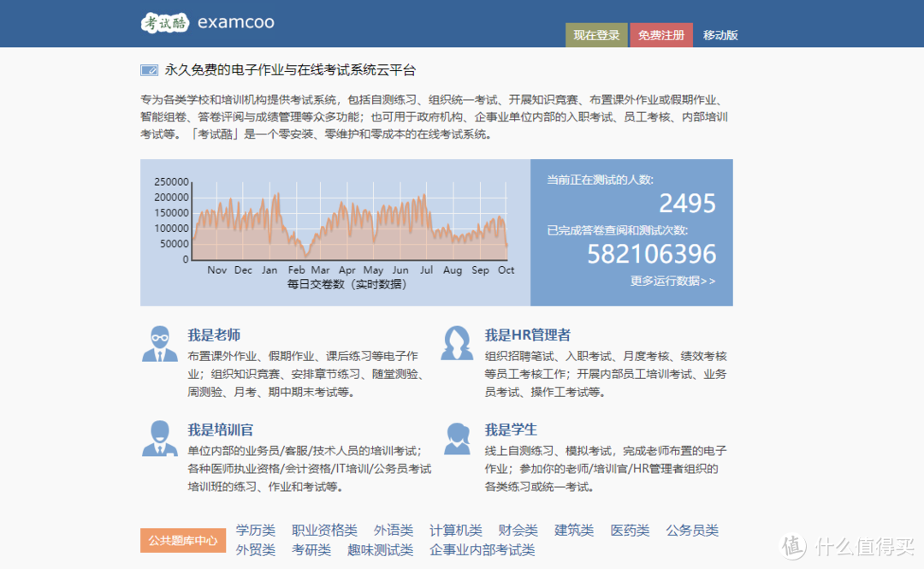This screenshot has width=924, height=569.
Task: Click the 现在登录 login button
Action: click(596, 35)
